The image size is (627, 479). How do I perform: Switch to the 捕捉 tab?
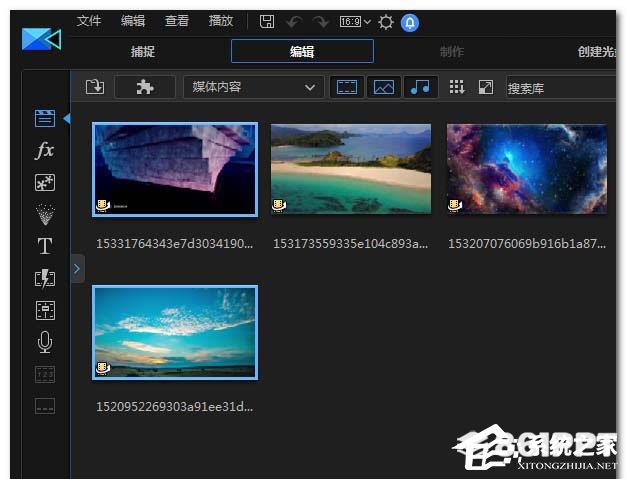[x=143, y=52]
